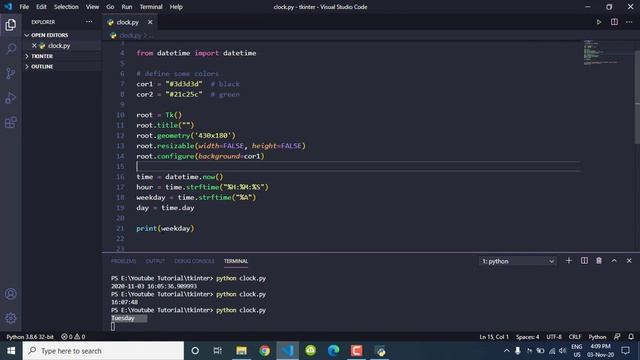The image size is (640, 360).
Task: Open the Edit menu
Action: tap(41, 7)
